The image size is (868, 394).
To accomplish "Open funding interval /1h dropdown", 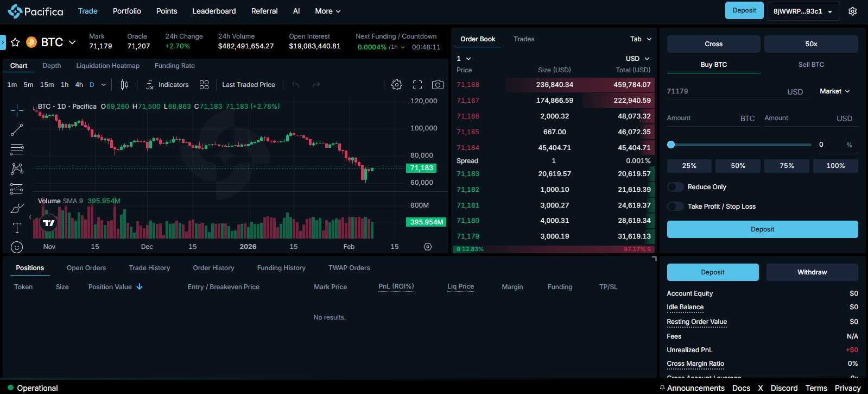I will [396, 47].
